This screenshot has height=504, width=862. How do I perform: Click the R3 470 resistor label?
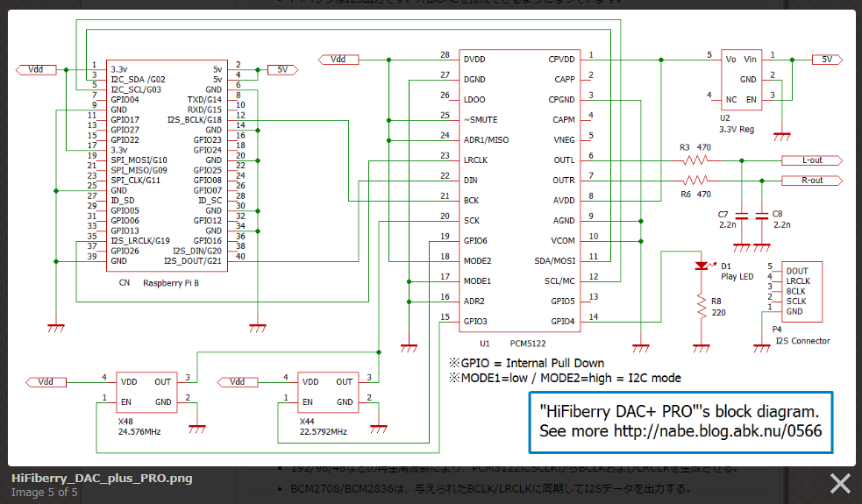tap(695, 147)
